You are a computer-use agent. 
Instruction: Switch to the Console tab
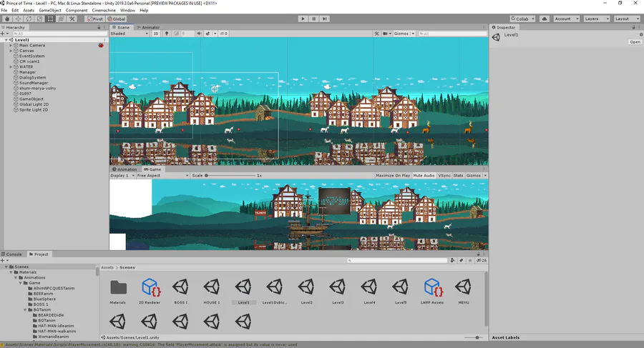pyautogui.click(x=12, y=254)
